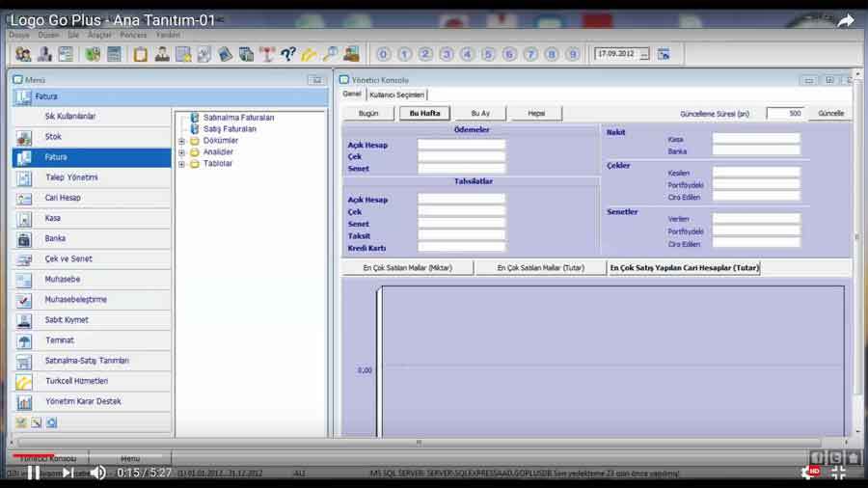Click the blue book toolbar icon
Viewport: 868px width, 488px height.
(x=225, y=54)
